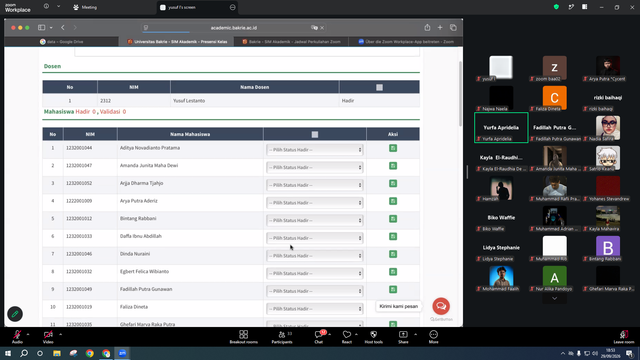Open status dropdown for Arya Putra Aderiz

pyautogui.click(x=314, y=202)
